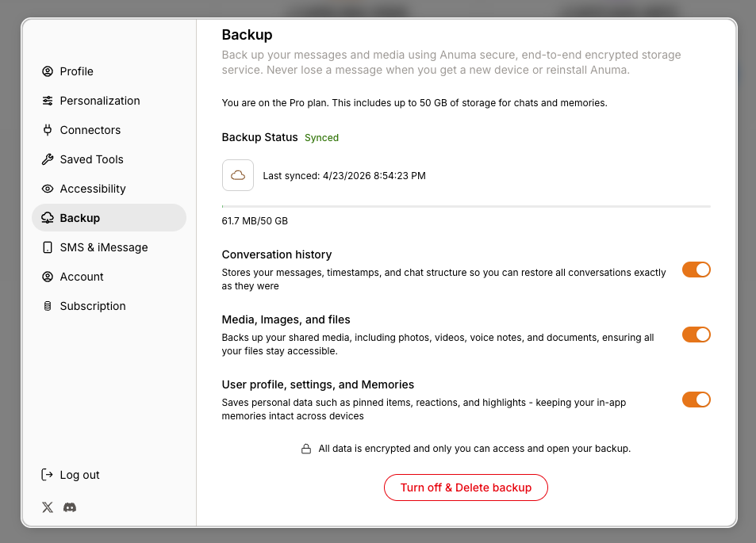Switch to the Account section
This screenshot has width=756, height=543.
point(81,277)
